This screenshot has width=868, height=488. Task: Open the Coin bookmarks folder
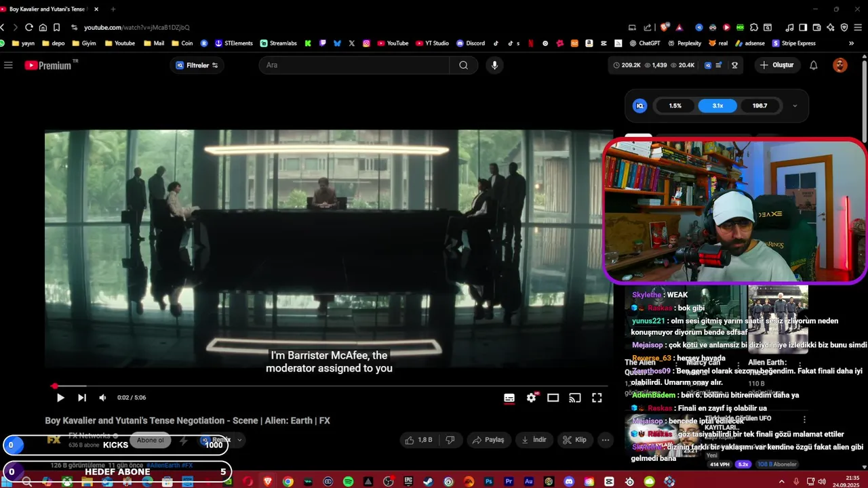pyautogui.click(x=182, y=43)
